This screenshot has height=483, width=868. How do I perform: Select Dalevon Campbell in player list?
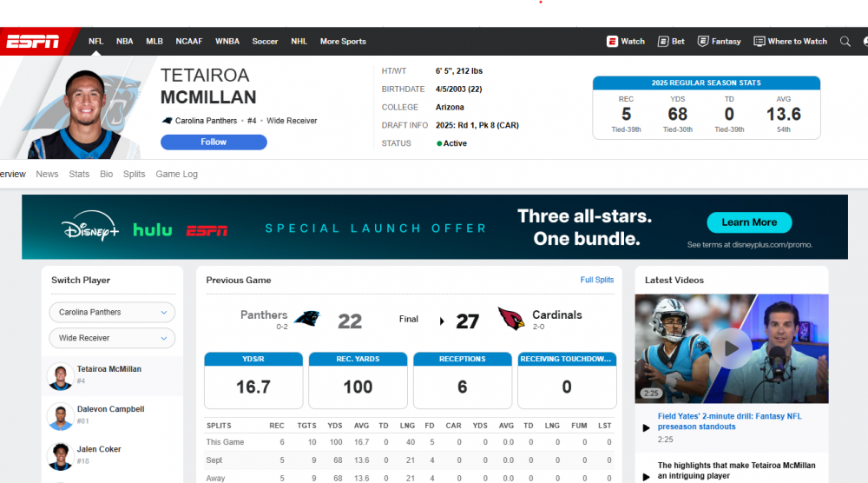tap(110, 410)
